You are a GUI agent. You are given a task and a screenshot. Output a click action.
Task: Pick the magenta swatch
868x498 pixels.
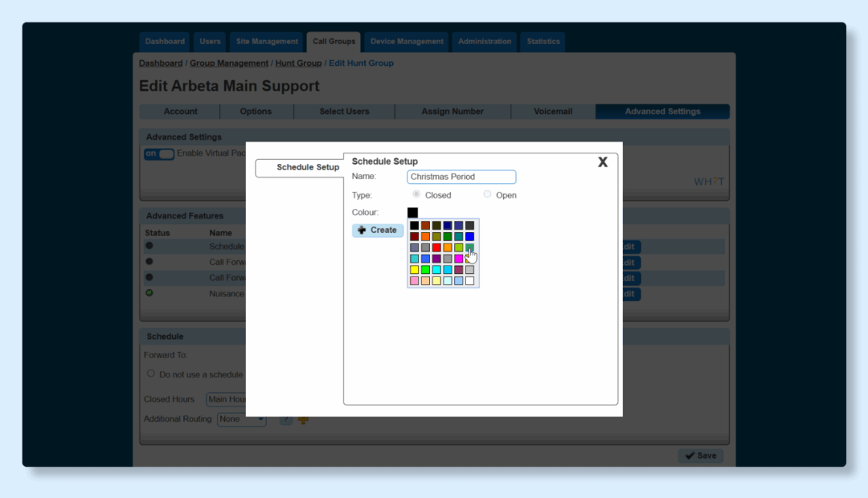pyautogui.click(x=458, y=259)
